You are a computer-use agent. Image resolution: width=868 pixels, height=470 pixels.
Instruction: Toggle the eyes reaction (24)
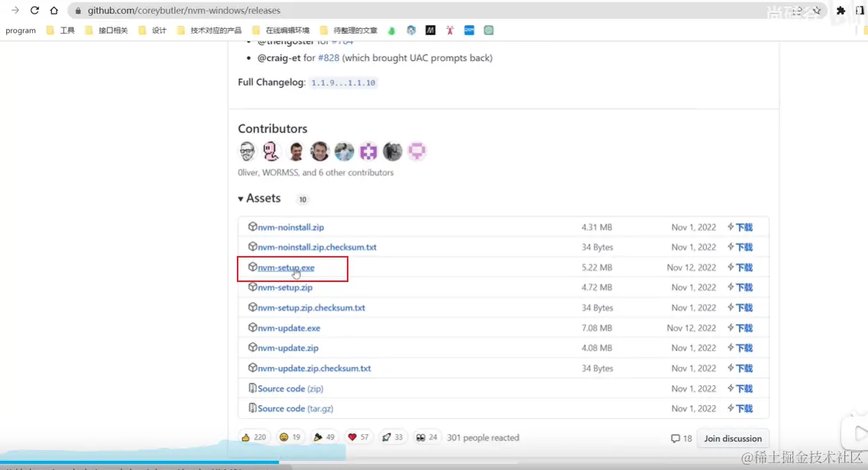tap(426, 437)
